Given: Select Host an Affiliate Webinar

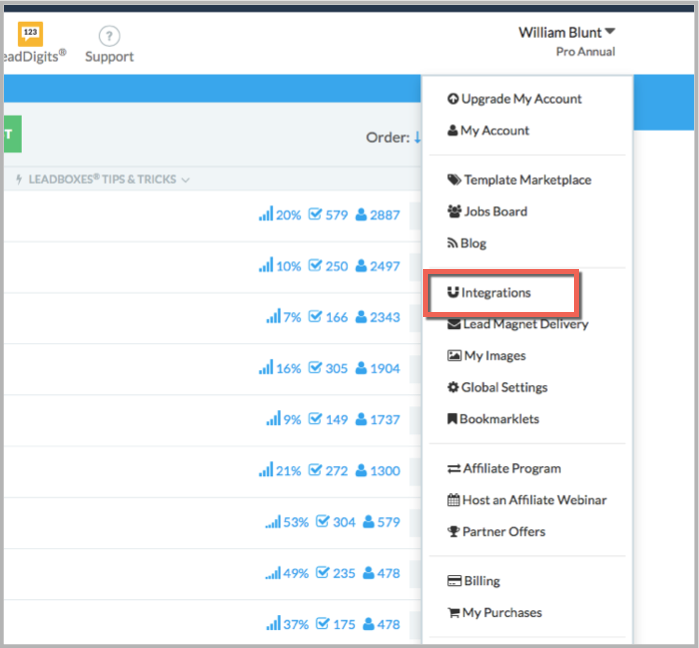Looking at the screenshot, I should [527, 500].
